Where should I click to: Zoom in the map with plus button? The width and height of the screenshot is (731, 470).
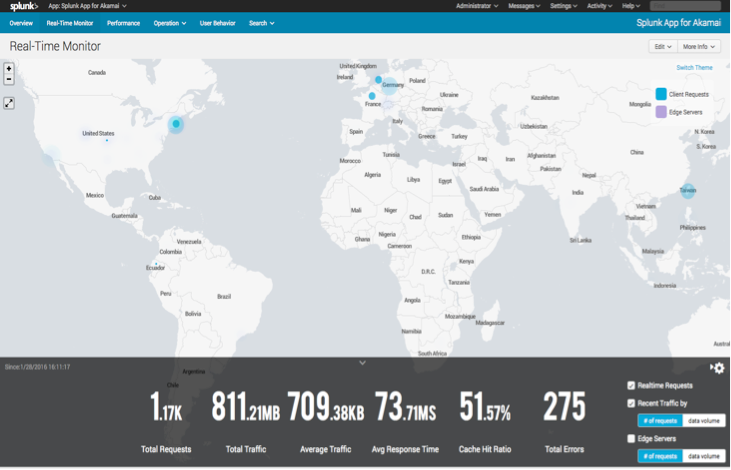click(9, 69)
